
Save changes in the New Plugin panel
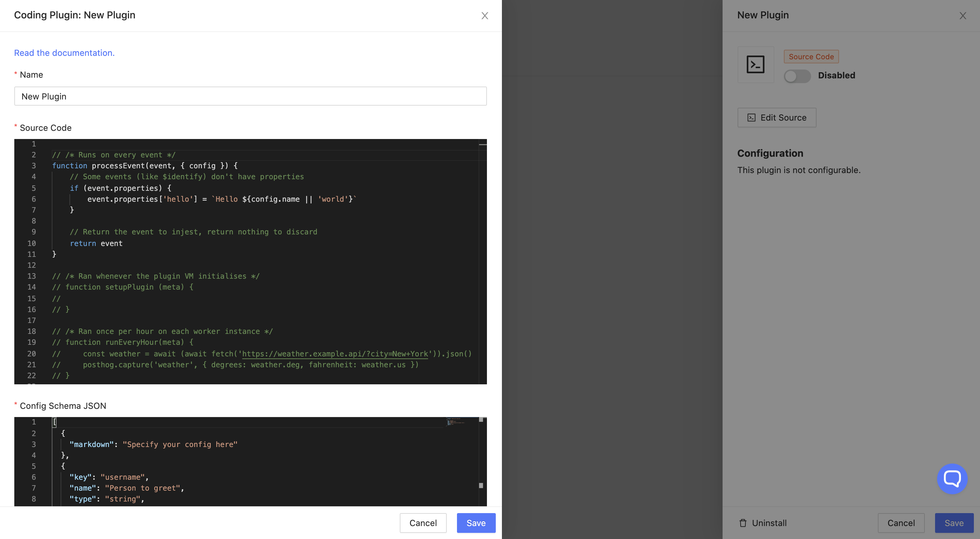(x=954, y=523)
